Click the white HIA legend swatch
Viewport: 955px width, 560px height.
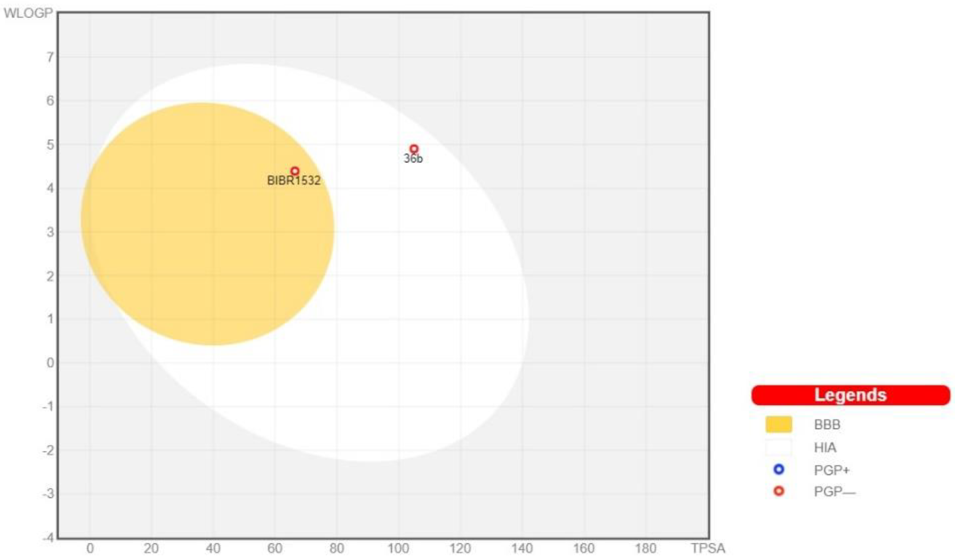click(778, 447)
